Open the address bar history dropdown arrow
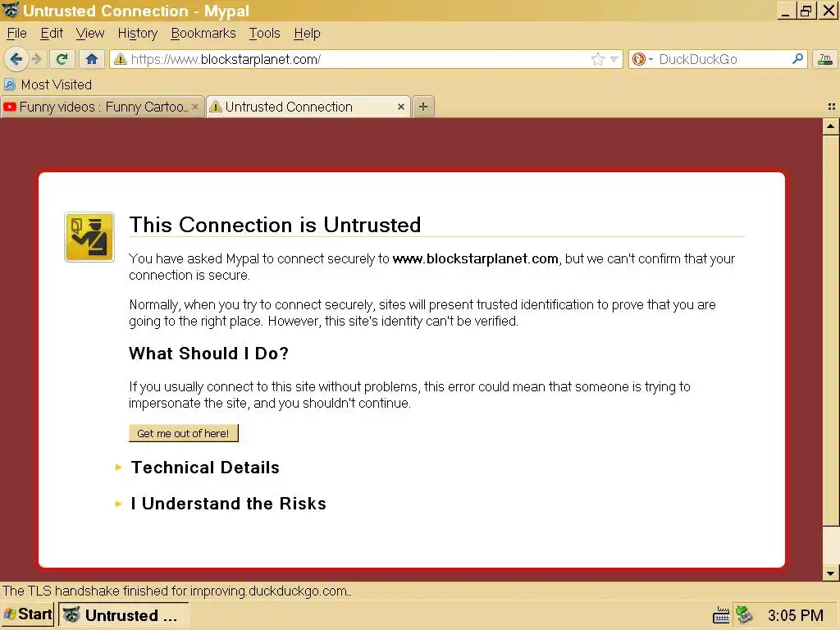The height and width of the screenshot is (630, 840). [614, 59]
